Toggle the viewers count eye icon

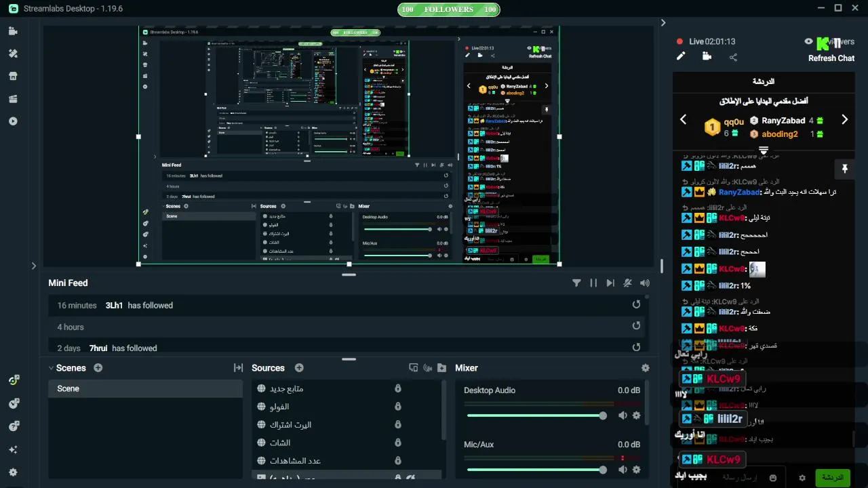tap(808, 41)
